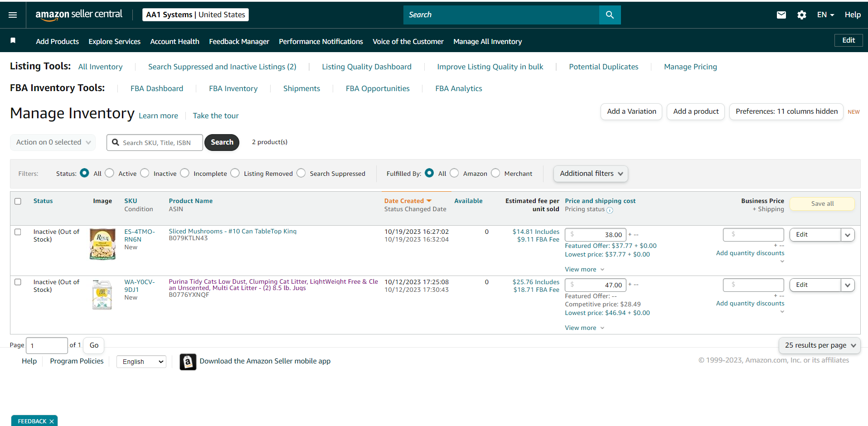The width and height of the screenshot is (868, 426).
Task: Click the page number input field
Action: click(x=47, y=346)
